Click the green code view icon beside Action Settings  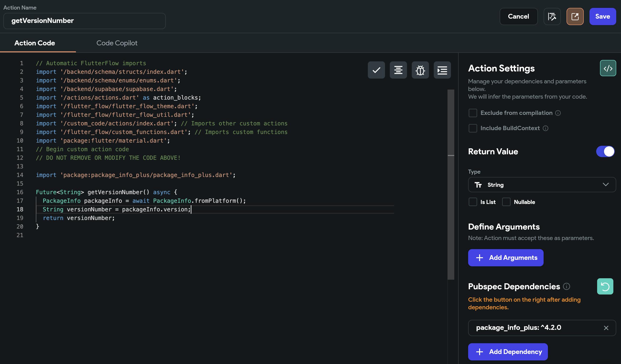point(608,68)
